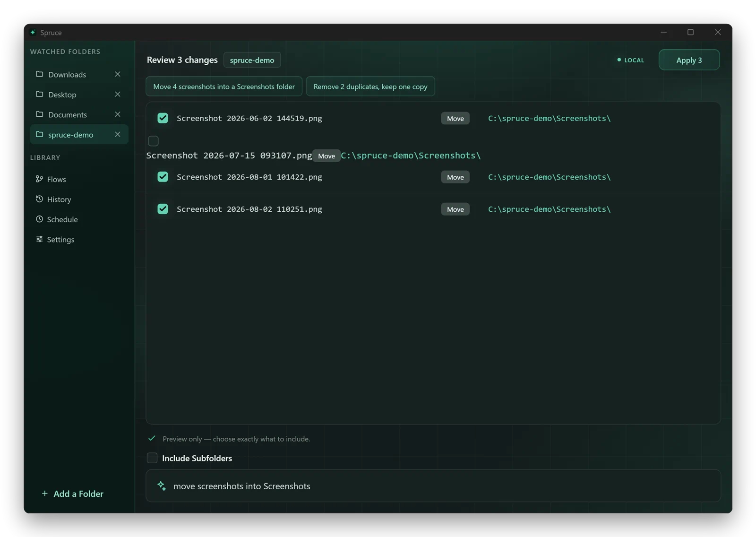
Task: Enable Include Subfolders checkbox
Action: (x=152, y=458)
